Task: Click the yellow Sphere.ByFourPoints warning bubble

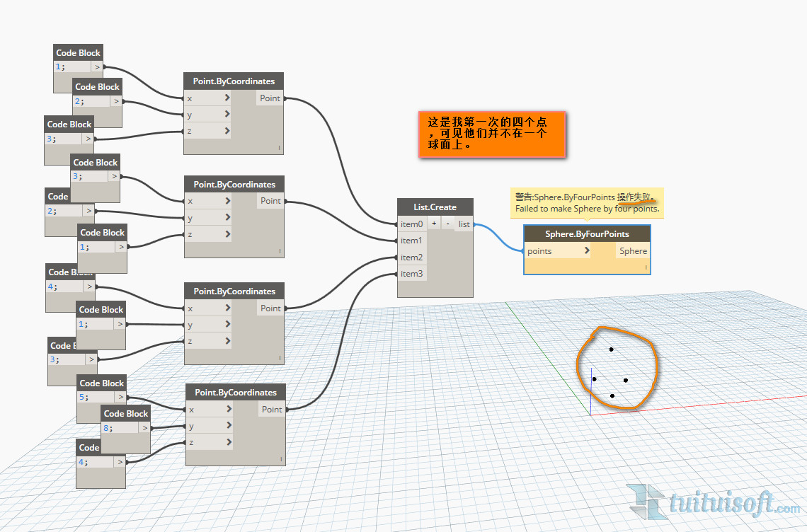Action: pos(587,202)
